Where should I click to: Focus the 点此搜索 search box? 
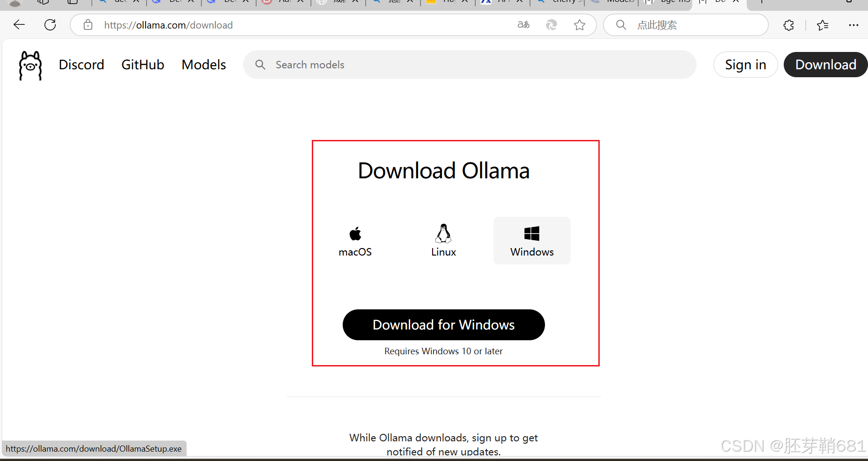(686, 25)
